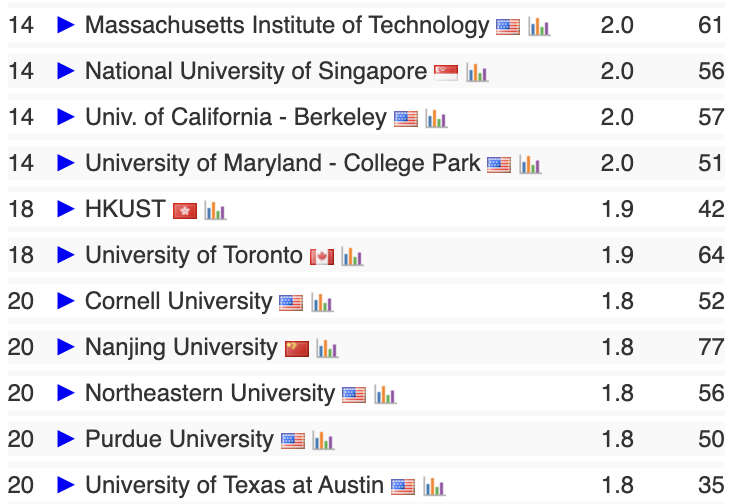Expand the University of Toronto entry
Image resolution: width=742 pixels, height=504 pixels.
click(x=66, y=255)
